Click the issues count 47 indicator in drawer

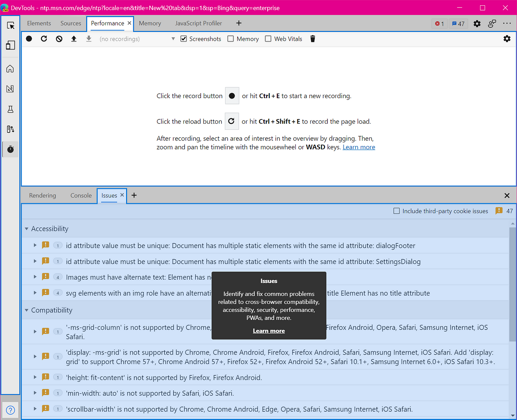pyautogui.click(x=504, y=211)
